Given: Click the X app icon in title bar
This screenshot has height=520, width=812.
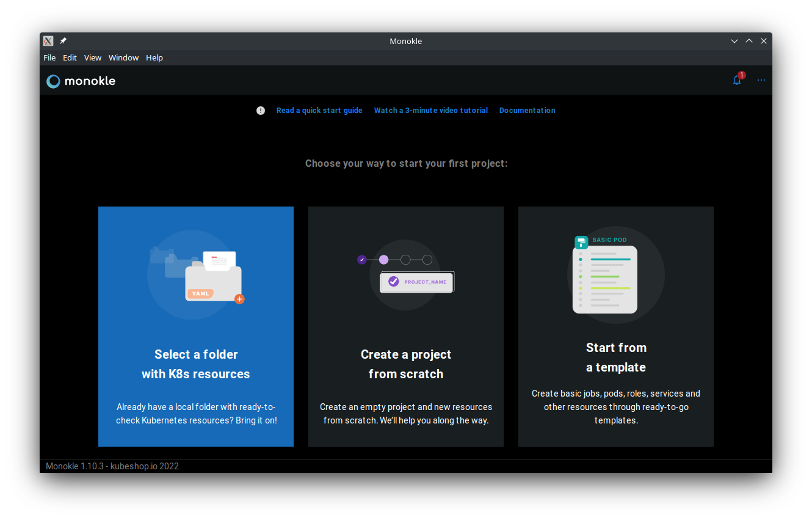Looking at the screenshot, I should tap(48, 41).
